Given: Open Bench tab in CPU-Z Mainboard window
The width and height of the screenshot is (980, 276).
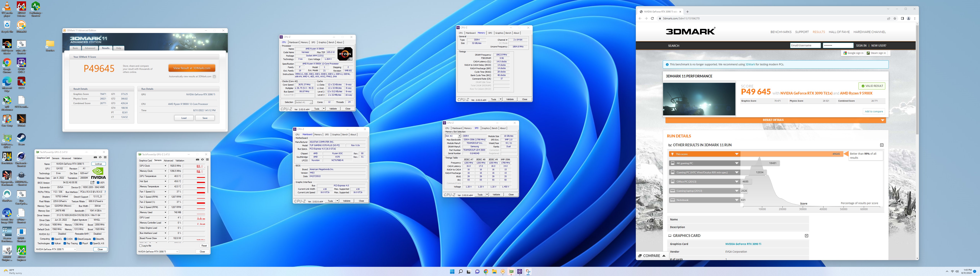Looking at the screenshot, I should pos(345,135).
